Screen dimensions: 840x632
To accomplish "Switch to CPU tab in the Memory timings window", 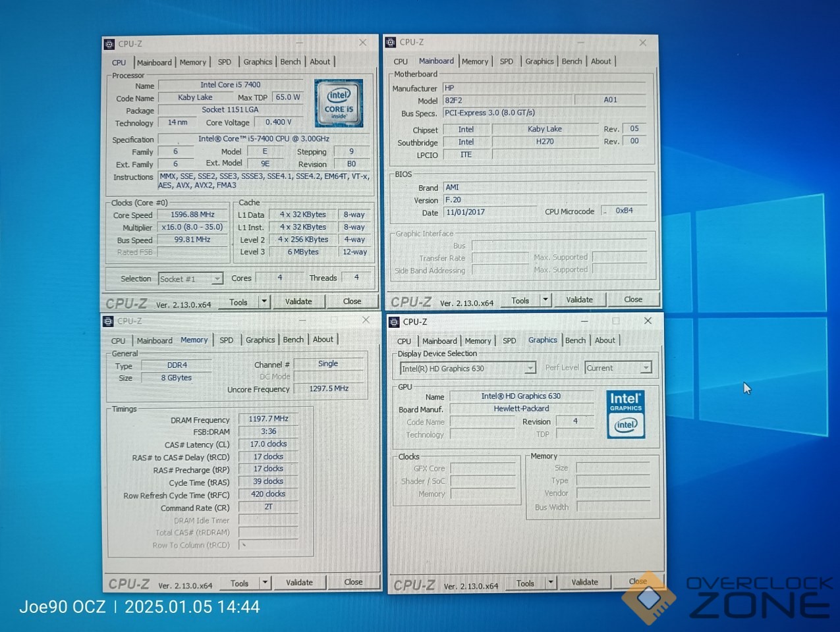I will (x=119, y=341).
